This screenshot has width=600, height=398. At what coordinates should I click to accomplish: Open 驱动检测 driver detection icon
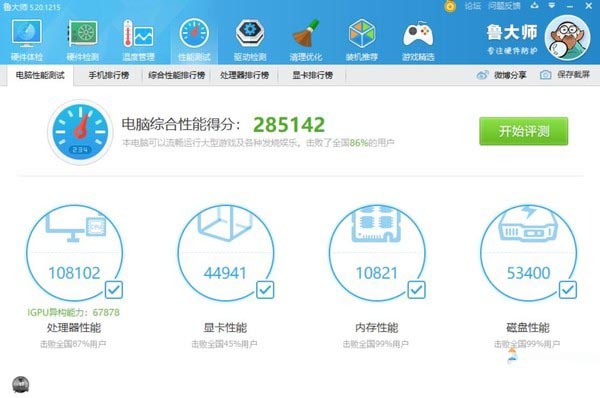pyautogui.click(x=250, y=34)
